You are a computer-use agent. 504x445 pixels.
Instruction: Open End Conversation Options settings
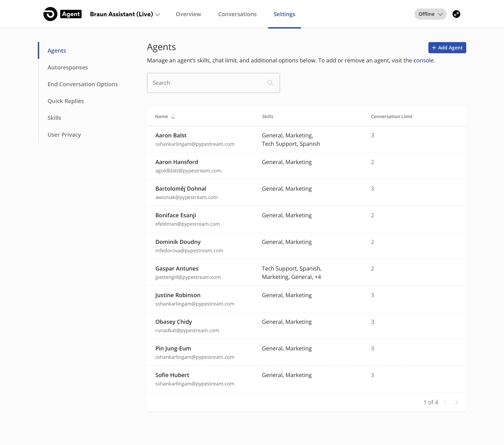coord(83,84)
